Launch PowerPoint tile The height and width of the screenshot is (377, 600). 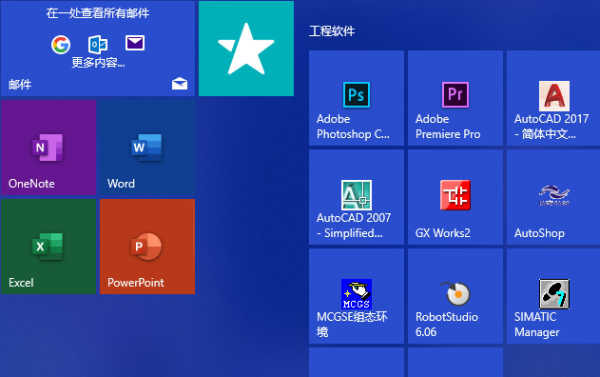(x=147, y=246)
